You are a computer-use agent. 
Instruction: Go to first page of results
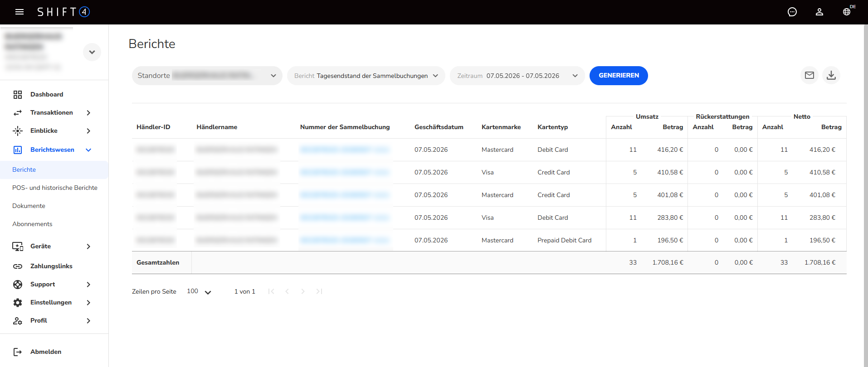click(271, 291)
